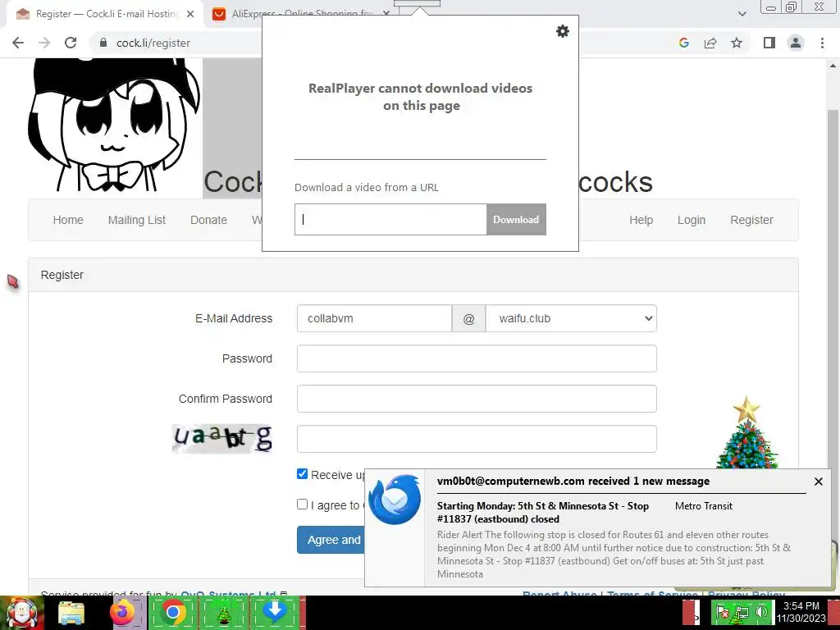This screenshot has height=630, width=840.
Task: View site info via the padlock icon
Action: (104, 43)
